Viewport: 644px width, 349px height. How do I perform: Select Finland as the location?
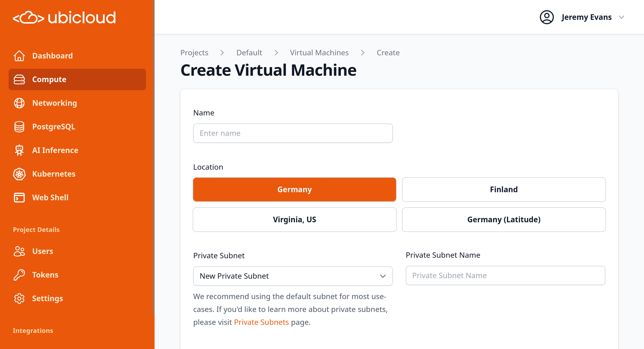pyautogui.click(x=504, y=190)
